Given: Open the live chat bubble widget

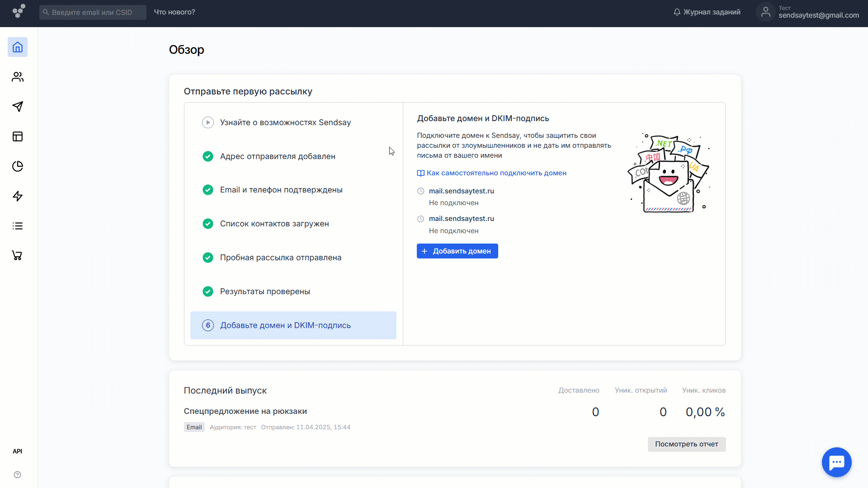Looking at the screenshot, I should tap(836, 462).
